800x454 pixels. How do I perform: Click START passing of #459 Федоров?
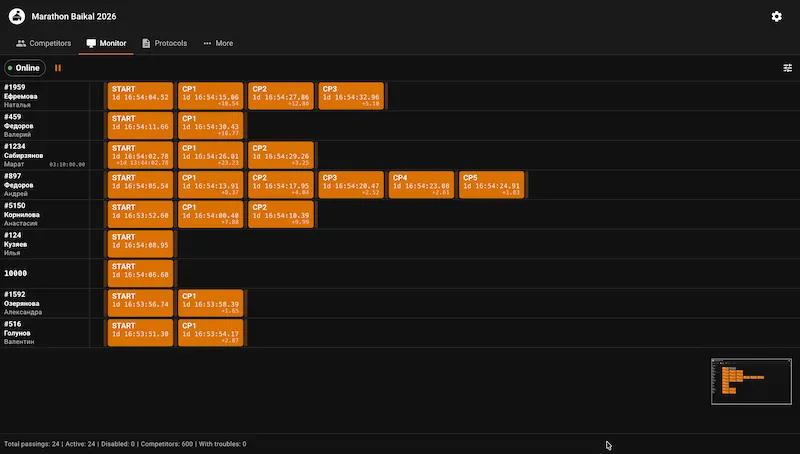140,125
